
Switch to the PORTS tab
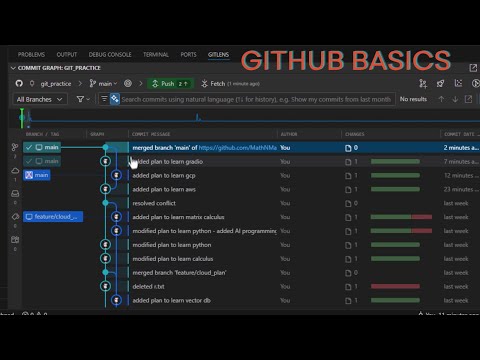(188, 54)
